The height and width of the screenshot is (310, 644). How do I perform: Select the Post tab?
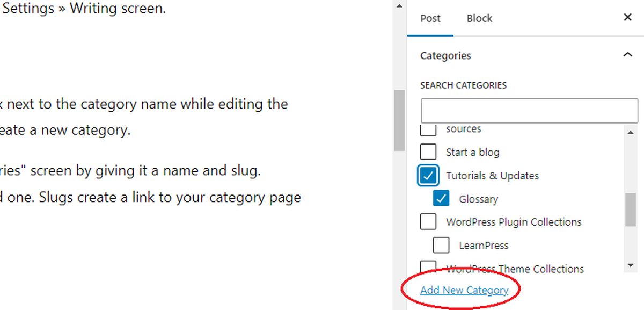pos(430,18)
